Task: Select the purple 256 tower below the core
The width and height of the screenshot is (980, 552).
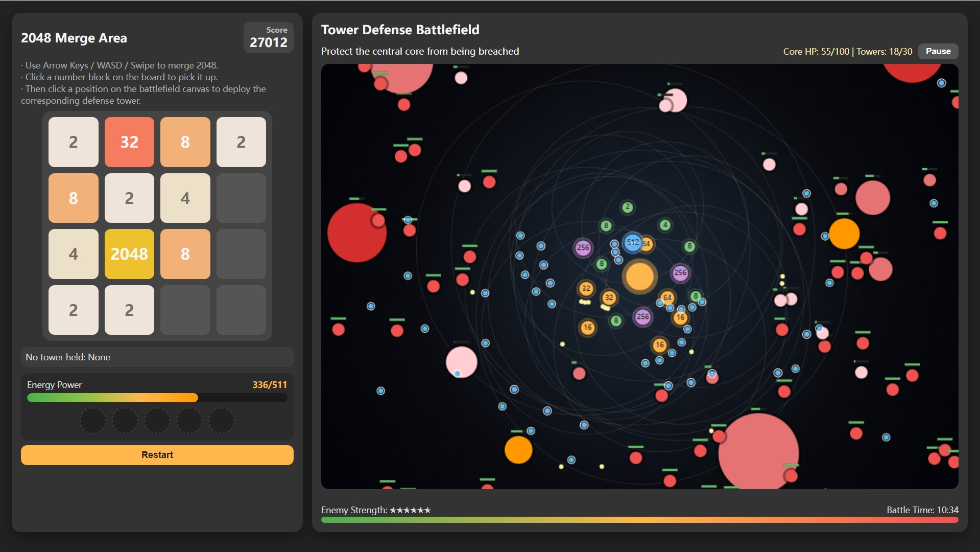Action: [643, 317]
